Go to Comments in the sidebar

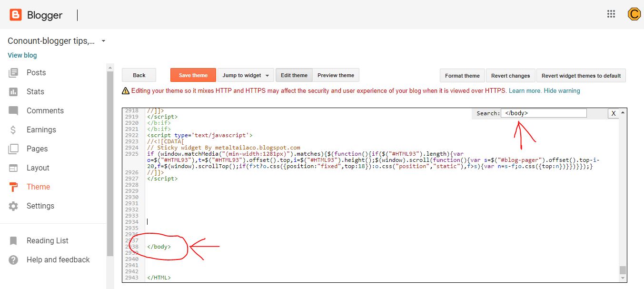[x=45, y=111]
